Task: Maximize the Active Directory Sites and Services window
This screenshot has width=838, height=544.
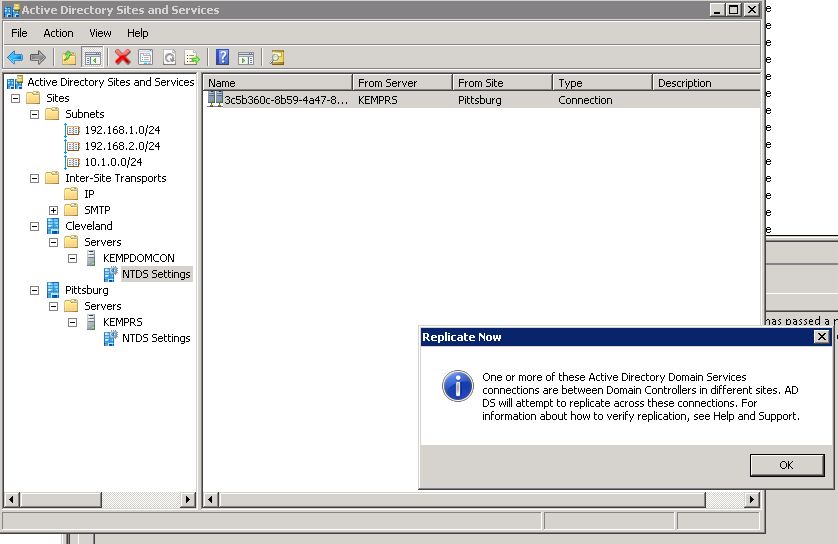Action: tap(734, 10)
